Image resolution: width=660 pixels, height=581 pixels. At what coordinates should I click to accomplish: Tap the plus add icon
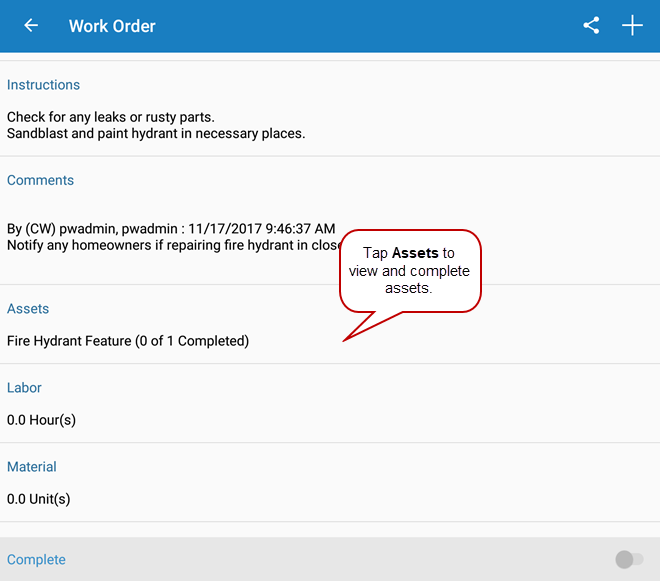(x=632, y=26)
